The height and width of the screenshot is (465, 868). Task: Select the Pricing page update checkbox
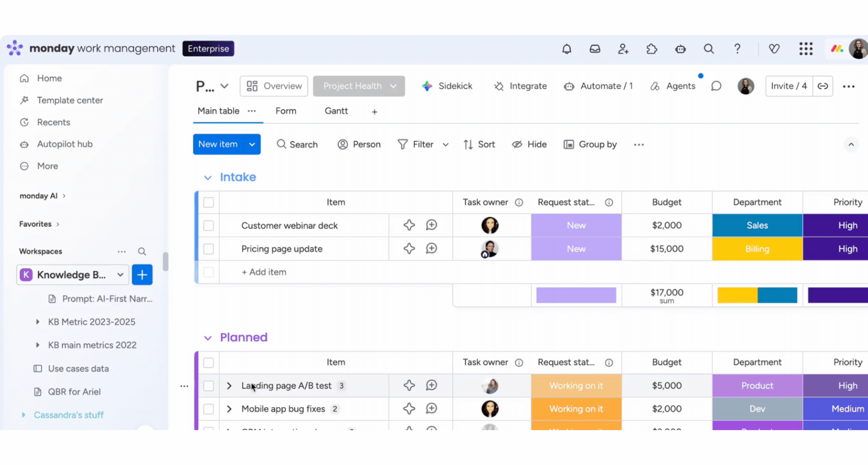tap(208, 249)
